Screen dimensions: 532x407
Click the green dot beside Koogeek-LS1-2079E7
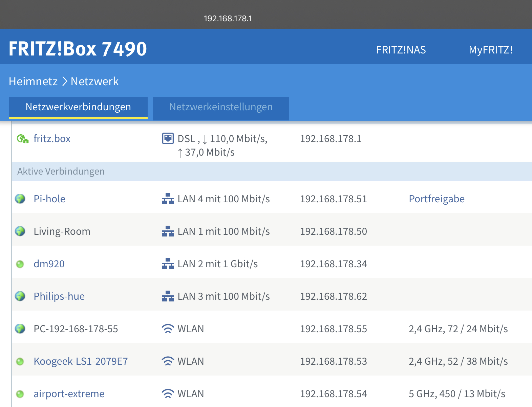(x=20, y=361)
